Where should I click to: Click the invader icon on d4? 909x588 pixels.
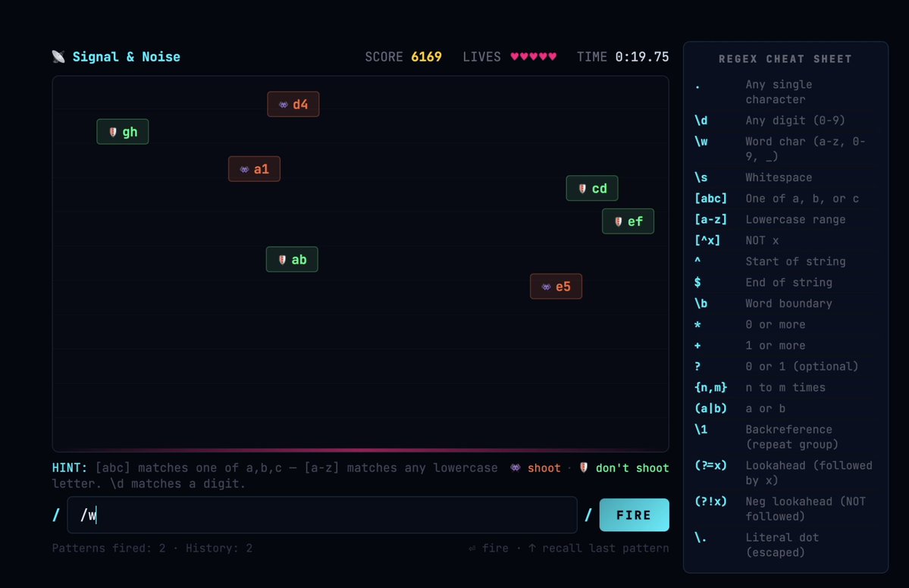[284, 105]
